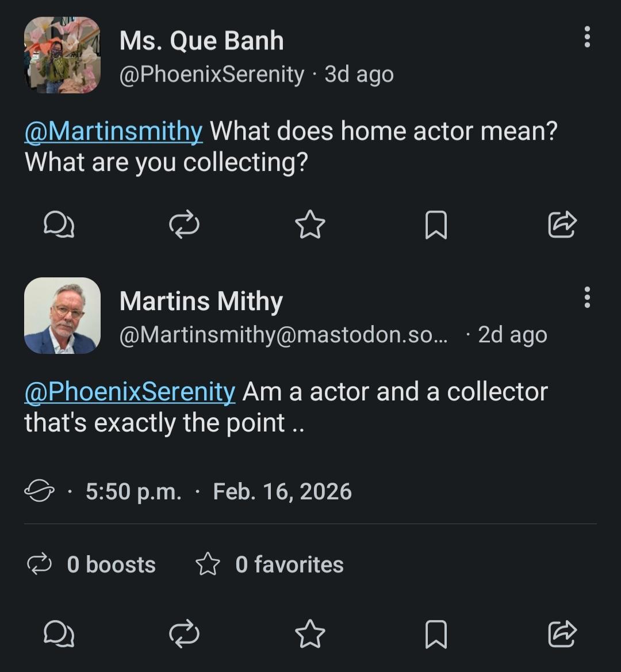Open the @PhoenixSerenity mention link
This screenshot has height=672, width=621.
129,392
